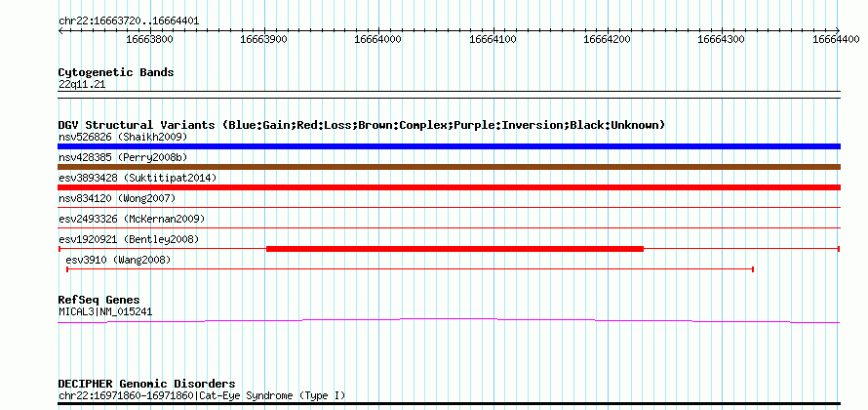Select ruler tick label 16663900
The image size is (868, 410).
coord(264,39)
